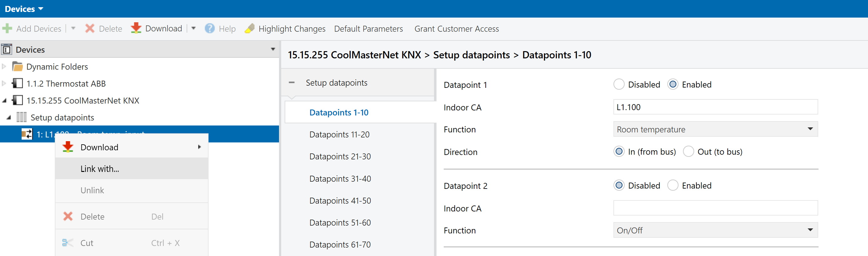The width and height of the screenshot is (868, 256).
Task: Open the Devices title dropdown
Action: [41, 9]
